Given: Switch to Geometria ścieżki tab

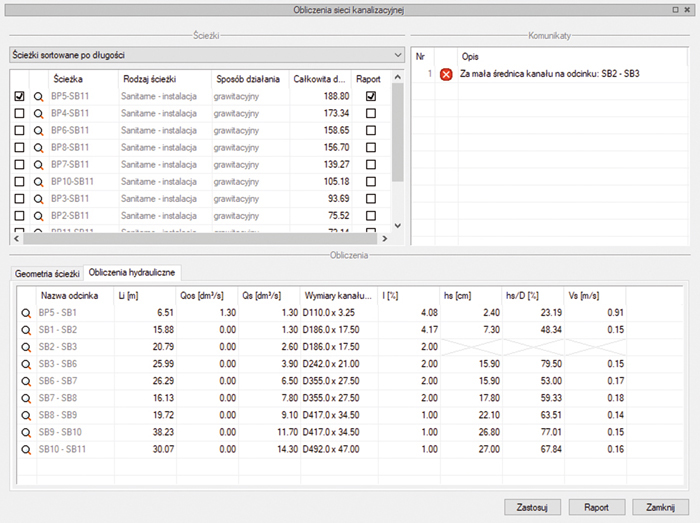Looking at the screenshot, I should (x=46, y=272).
